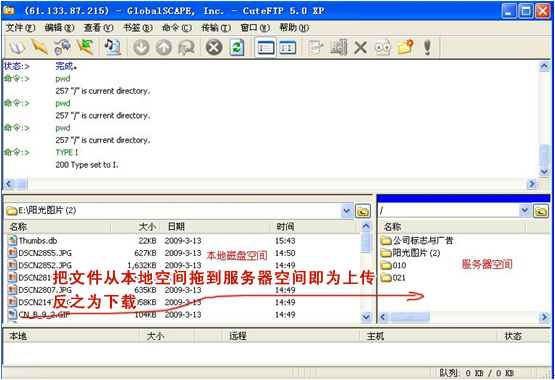Click queue pane 本地 column header

[71, 336]
